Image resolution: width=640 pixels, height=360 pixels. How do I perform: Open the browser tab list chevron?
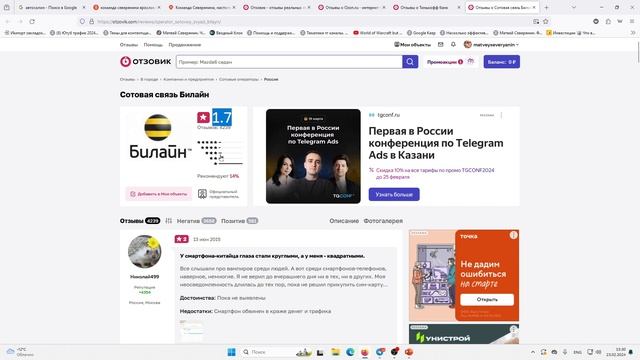tap(573, 7)
